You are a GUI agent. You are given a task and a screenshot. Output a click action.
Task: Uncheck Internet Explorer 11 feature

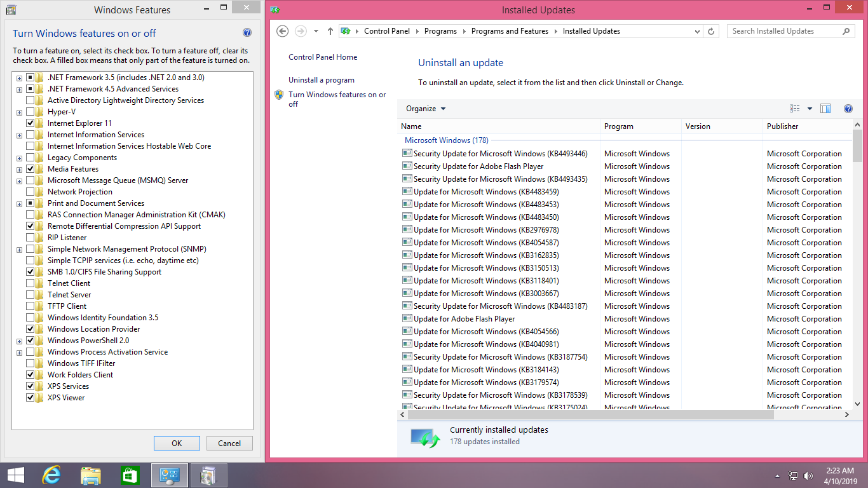tap(31, 123)
